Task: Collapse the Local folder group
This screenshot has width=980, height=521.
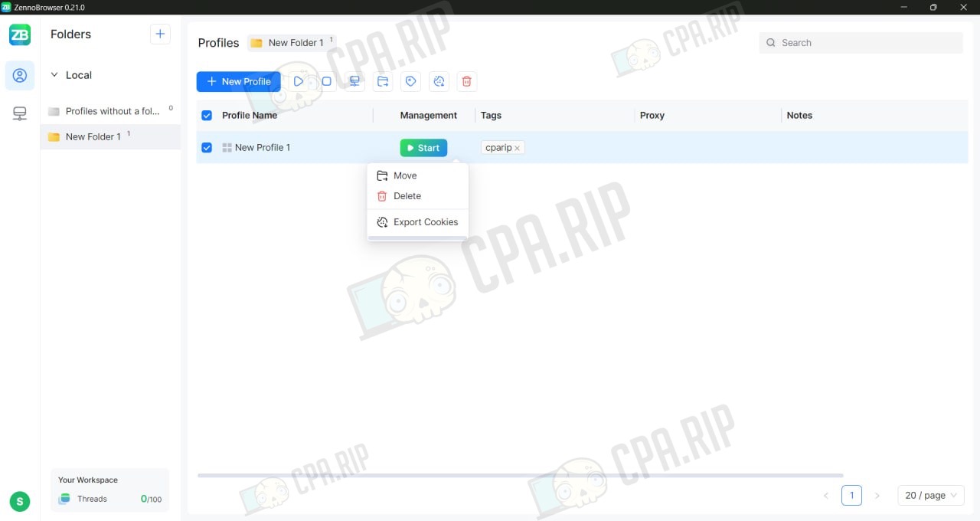Action: (x=54, y=75)
